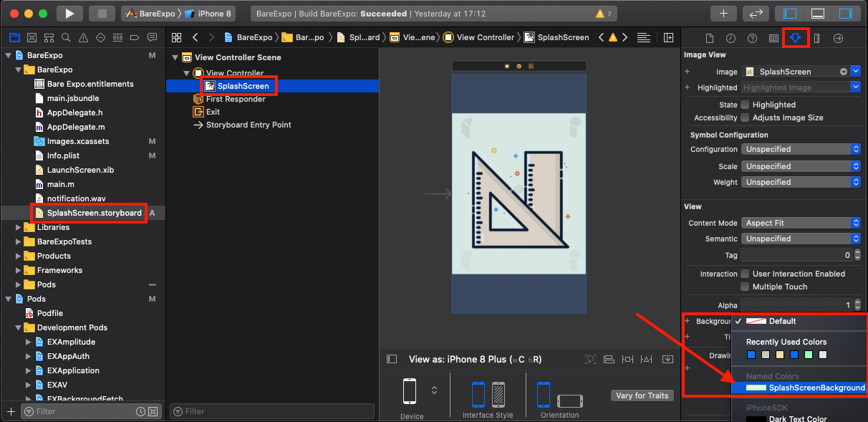The image size is (868, 422).
Task: Open editor options lines icon
Action: coord(643,37)
